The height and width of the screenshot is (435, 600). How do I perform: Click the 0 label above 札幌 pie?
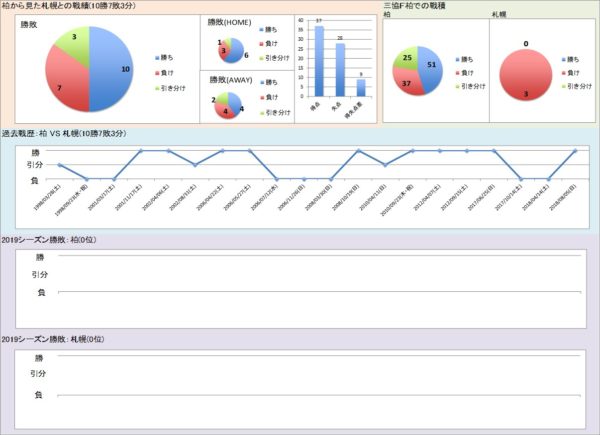click(526, 44)
